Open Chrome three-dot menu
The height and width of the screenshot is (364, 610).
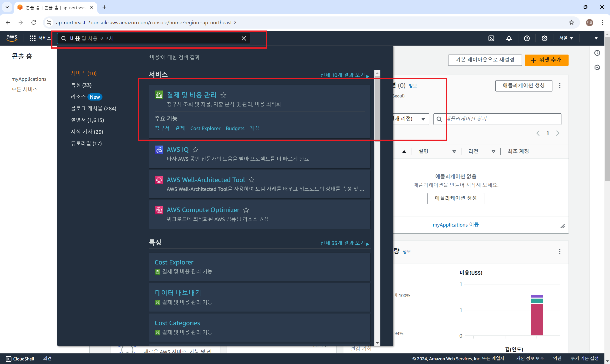tap(602, 23)
